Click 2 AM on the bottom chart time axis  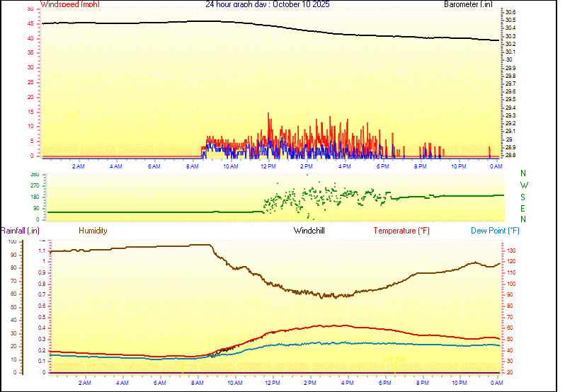pyautogui.click(x=84, y=382)
